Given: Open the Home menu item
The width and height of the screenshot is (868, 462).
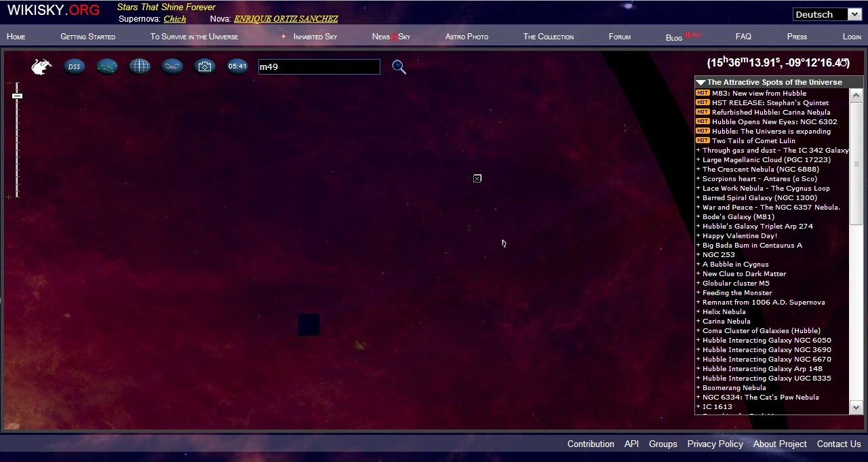Looking at the screenshot, I should (16, 37).
